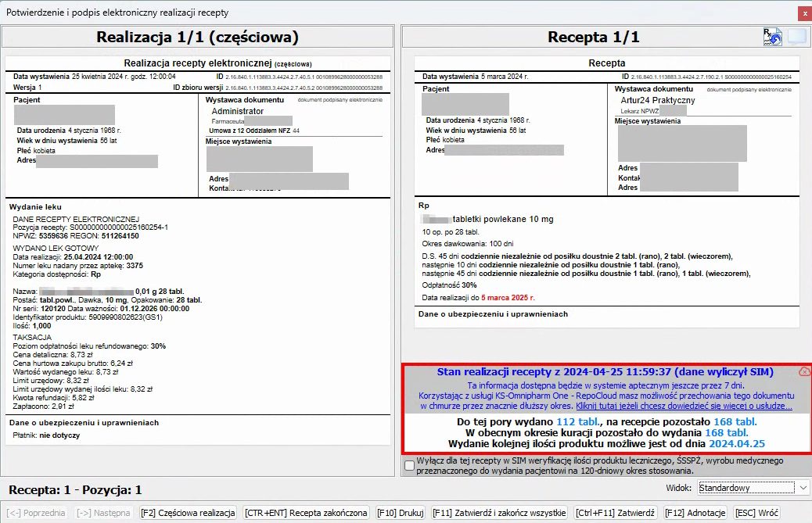Screen dimensions: 812x523
Task: Click the [F10] Drukuj button
Action: pyautogui.click(x=401, y=513)
